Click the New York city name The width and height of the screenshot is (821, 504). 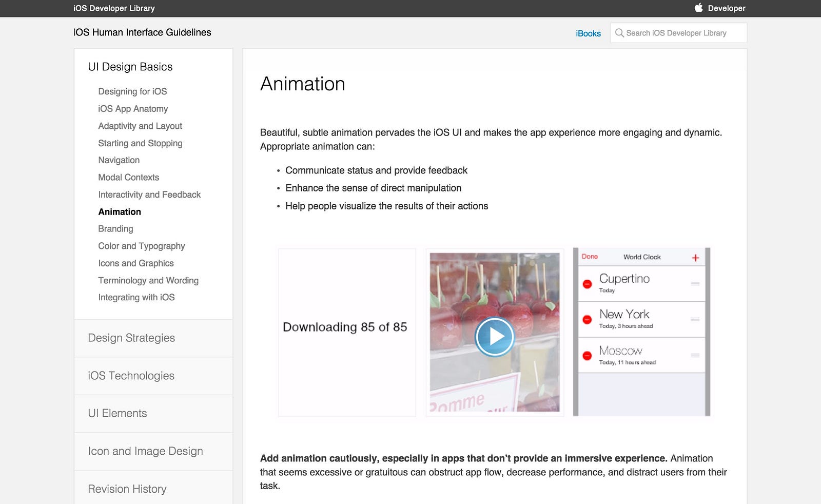pos(624,314)
